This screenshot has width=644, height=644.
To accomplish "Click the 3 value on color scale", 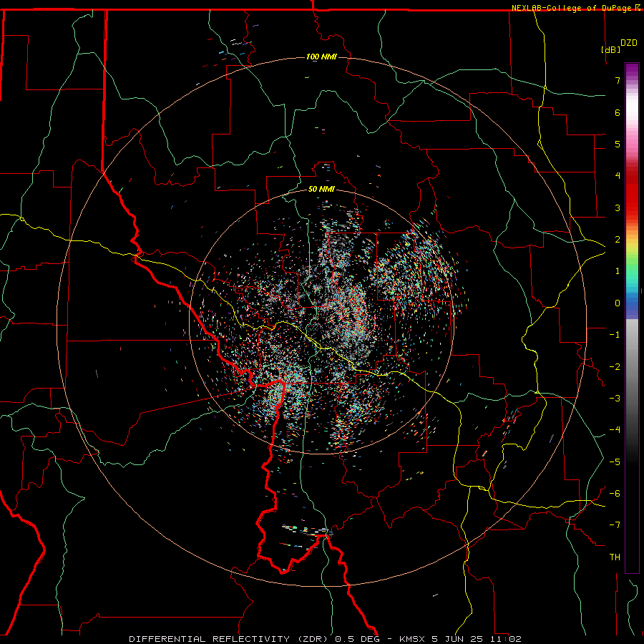I will pos(618,208).
